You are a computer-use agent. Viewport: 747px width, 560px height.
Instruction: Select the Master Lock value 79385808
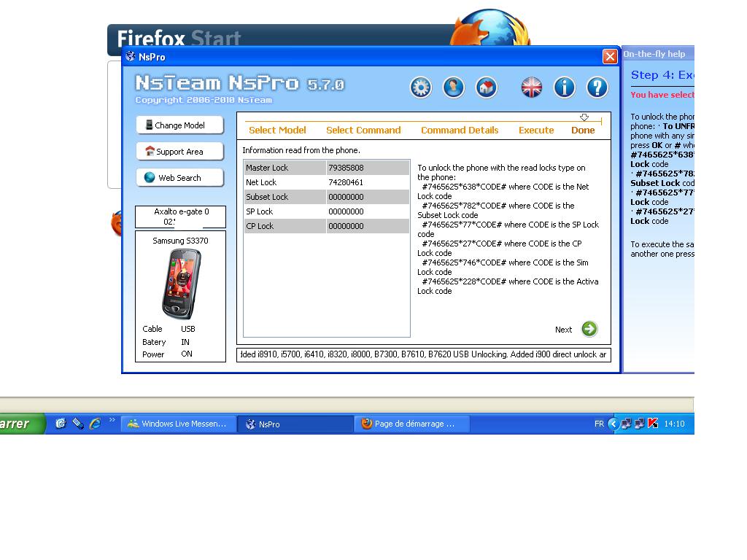tap(368, 168)
